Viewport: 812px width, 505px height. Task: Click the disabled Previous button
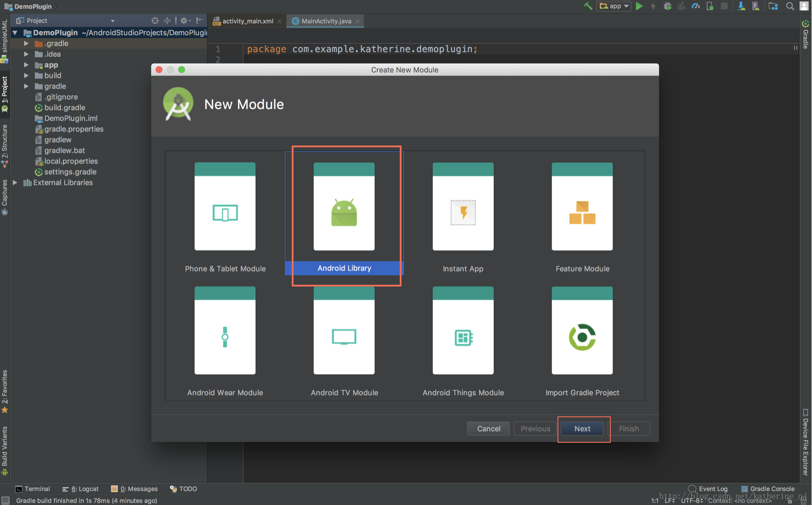pyautogui.click(x=536, y=428)
